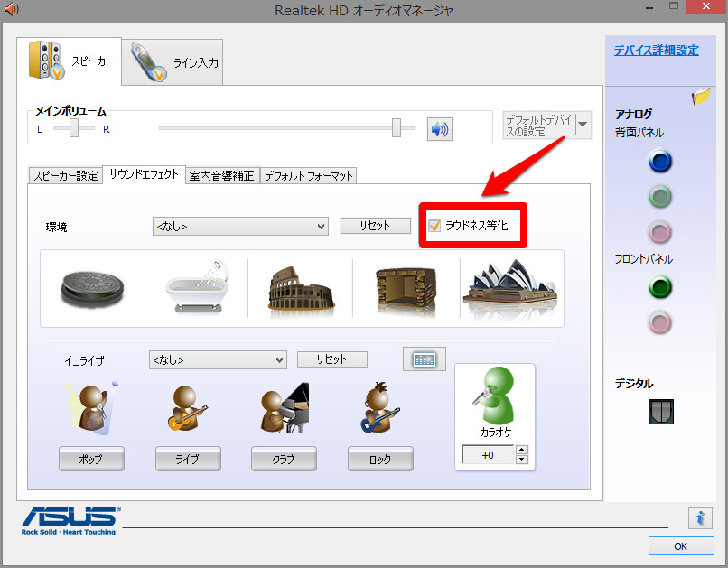
Task: Click the green front panel jack
Action: click(659, 287)
